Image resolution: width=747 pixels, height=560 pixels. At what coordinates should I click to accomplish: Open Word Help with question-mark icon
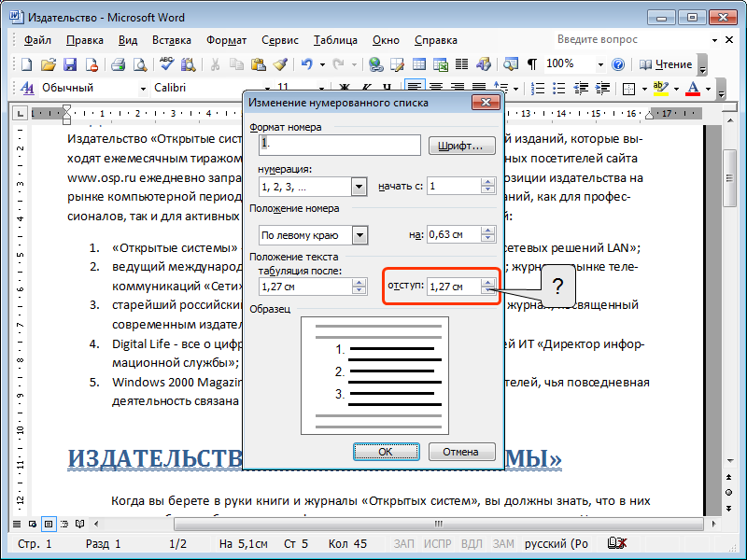tap(618, 64)
